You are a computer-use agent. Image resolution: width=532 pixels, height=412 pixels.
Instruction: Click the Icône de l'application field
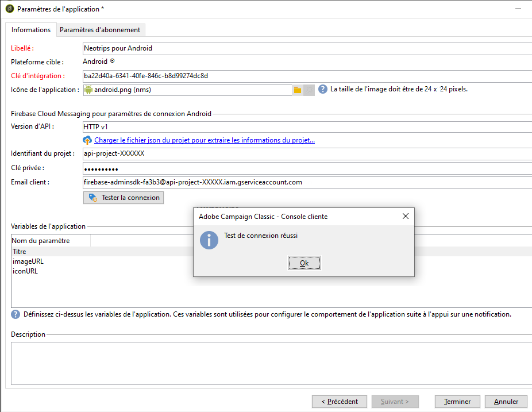tap(187, 90)
